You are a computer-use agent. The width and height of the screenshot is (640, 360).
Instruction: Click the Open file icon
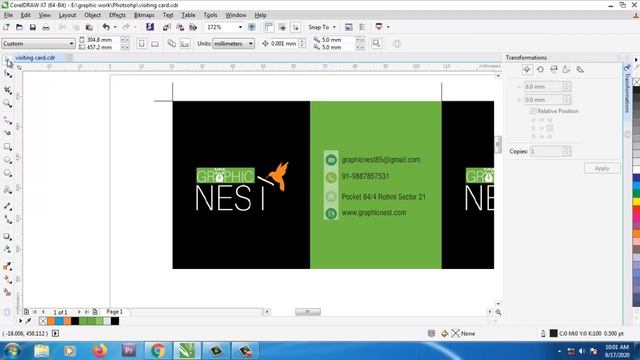click(x=19, y=27)
